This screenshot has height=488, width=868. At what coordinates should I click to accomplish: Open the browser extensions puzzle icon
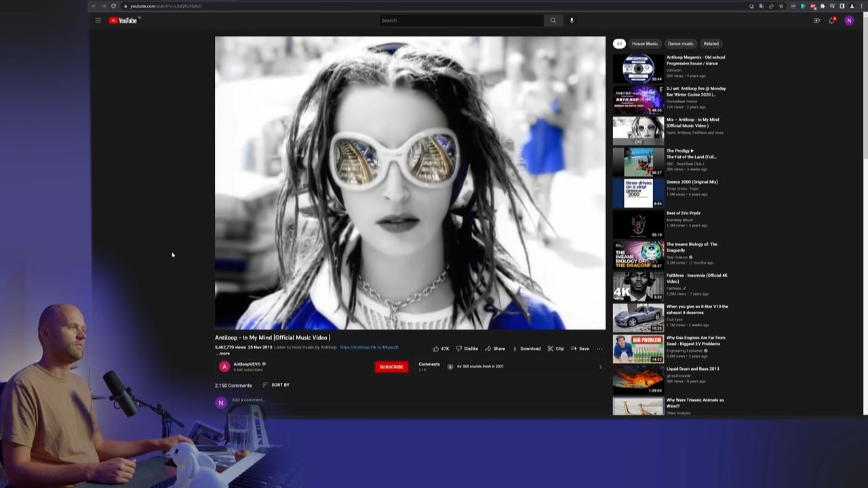point(823,6)
